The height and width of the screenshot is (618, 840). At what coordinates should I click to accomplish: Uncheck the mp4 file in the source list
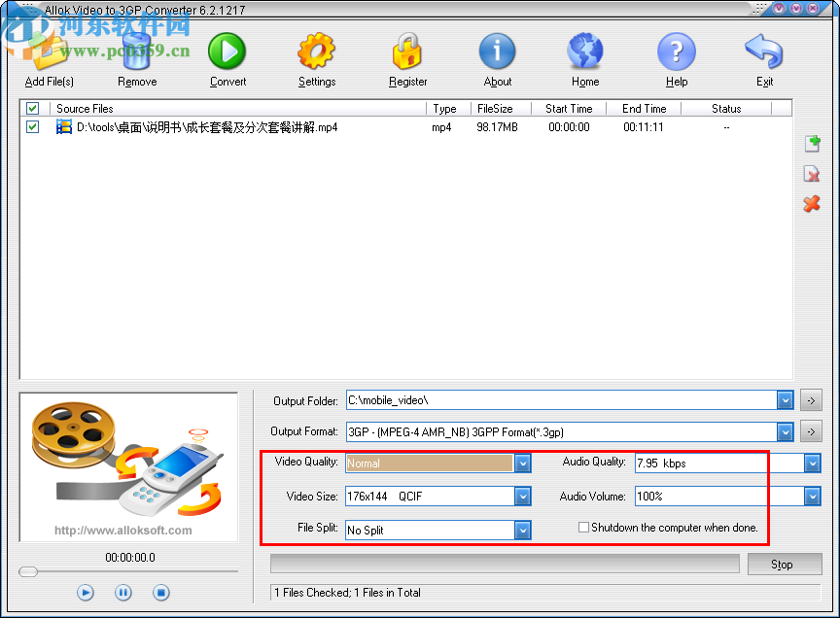click(x=33, y=127)
